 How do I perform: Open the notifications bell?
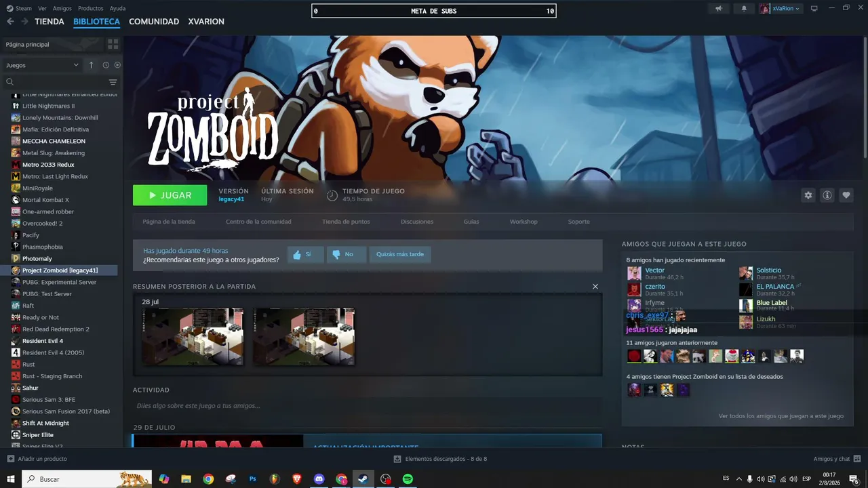click(744, 9)
